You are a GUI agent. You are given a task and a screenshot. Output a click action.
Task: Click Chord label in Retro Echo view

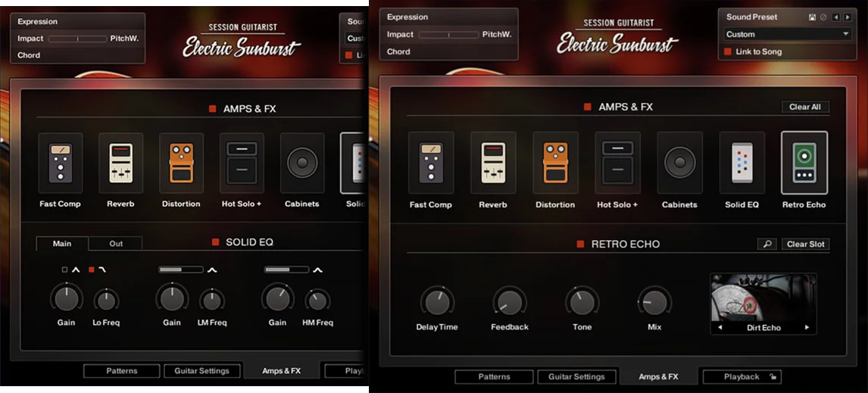point(398,51)
